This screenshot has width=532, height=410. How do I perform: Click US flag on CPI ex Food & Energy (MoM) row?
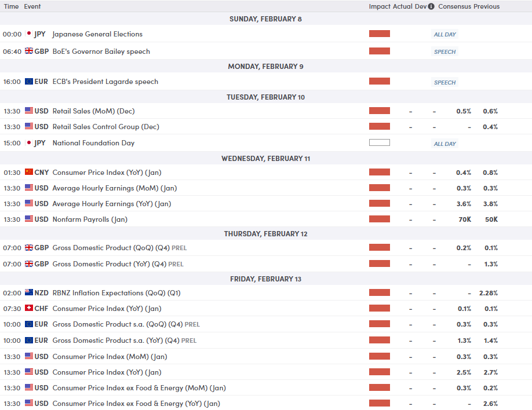coord(29,387)
